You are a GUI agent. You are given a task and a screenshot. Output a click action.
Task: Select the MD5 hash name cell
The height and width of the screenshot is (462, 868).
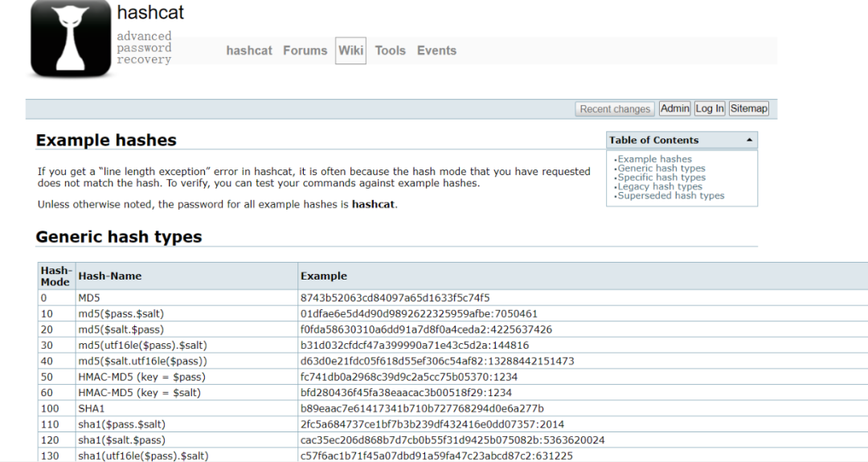point(186,297)
